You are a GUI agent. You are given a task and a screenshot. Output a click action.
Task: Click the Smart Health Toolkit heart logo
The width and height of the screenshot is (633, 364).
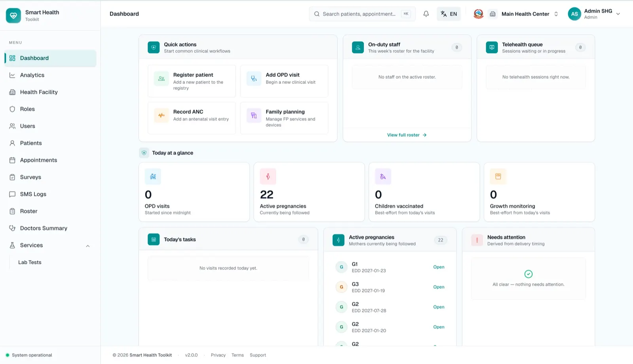pyautogui.click(x=13, y=16)
